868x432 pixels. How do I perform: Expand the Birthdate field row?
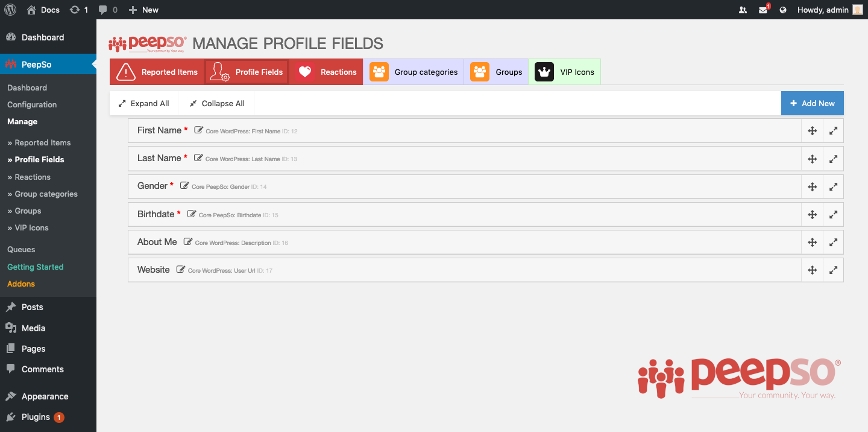[x=833, y=214]
